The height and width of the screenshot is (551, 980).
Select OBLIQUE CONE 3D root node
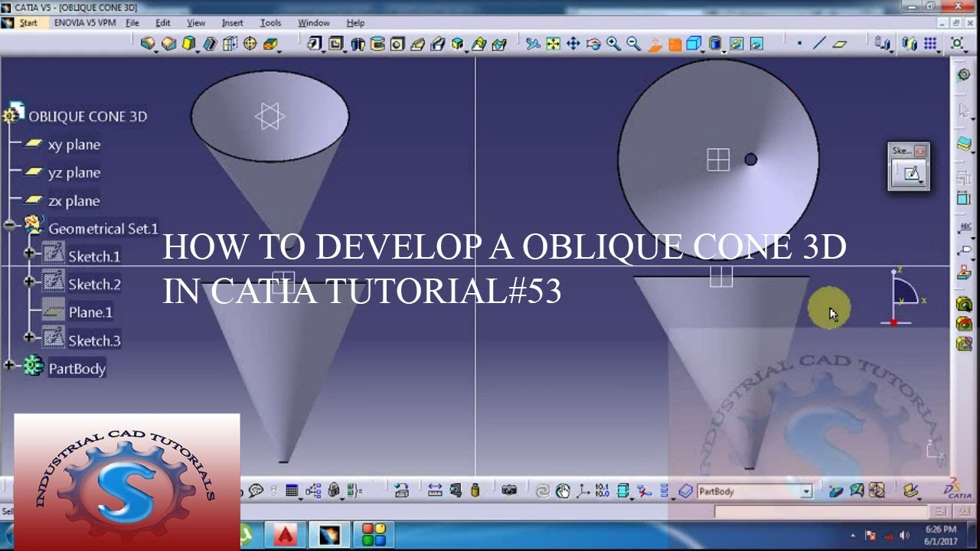87,116
